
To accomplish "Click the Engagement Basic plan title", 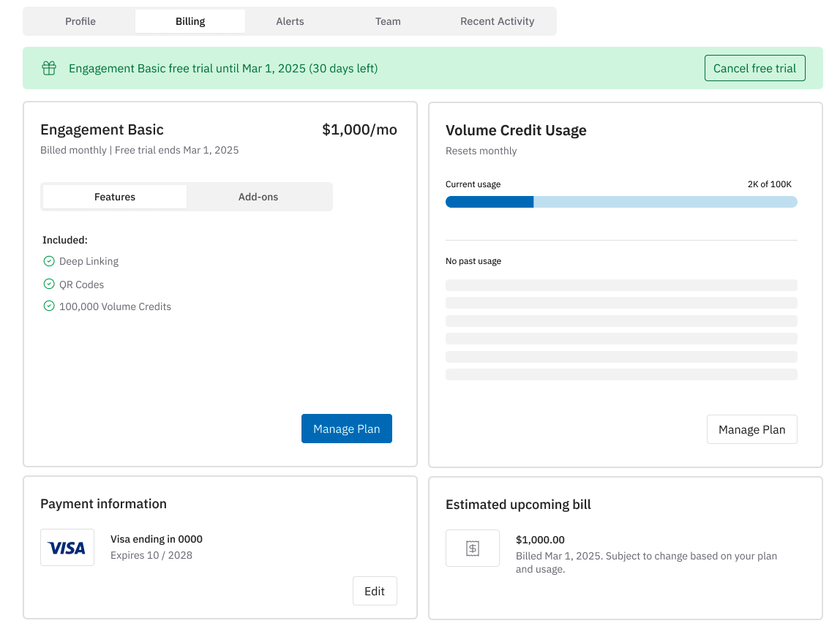I will coord(102,129).
